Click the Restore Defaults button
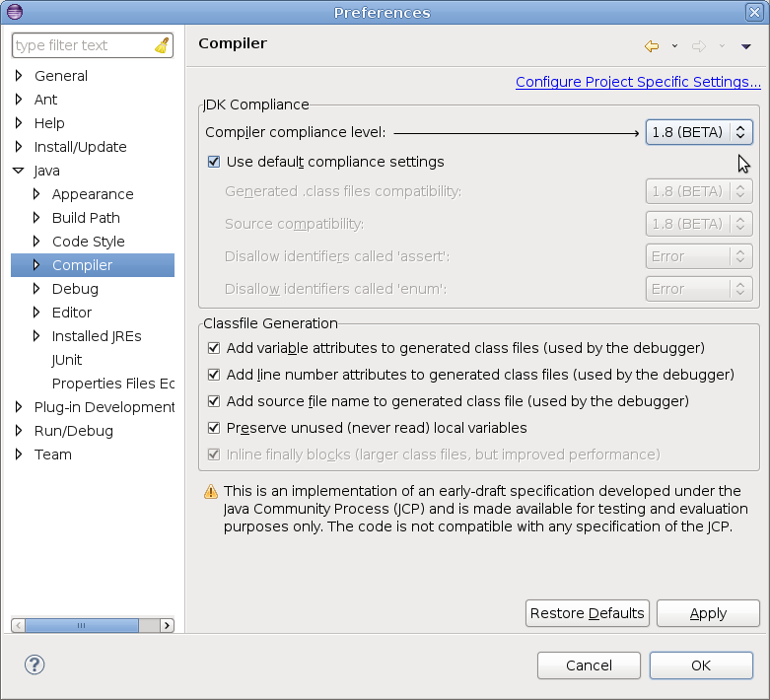The height and width of the screenshot is (700, 770). (587, 613)
